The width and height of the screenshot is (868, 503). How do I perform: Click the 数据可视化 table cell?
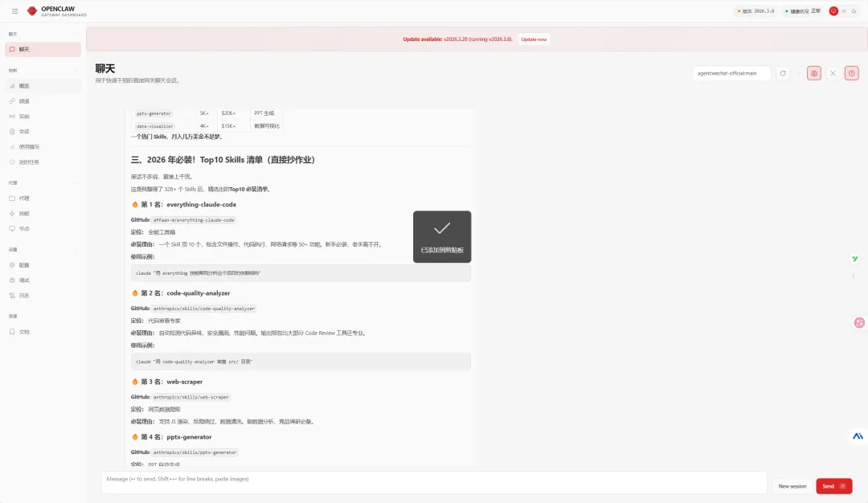[267, 126]
